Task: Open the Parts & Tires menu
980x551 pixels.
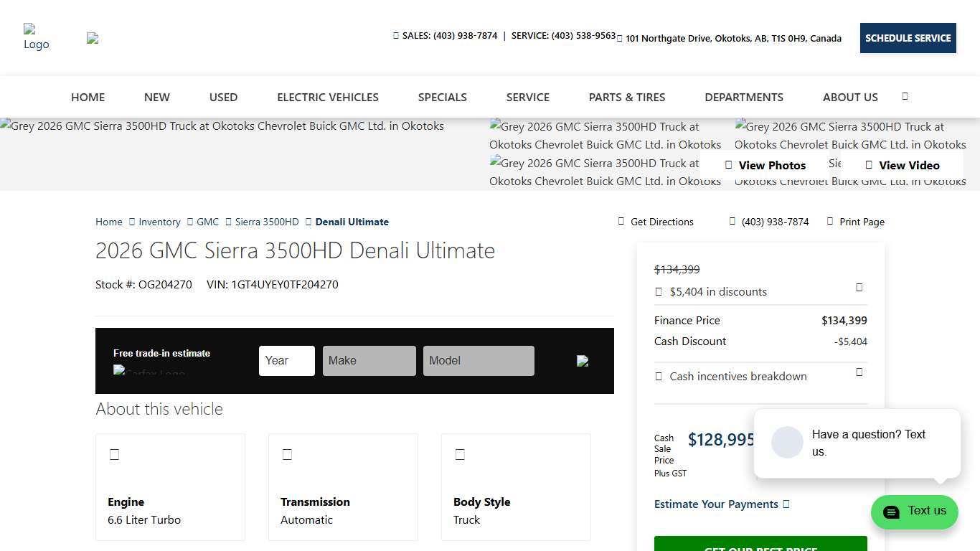Action: pos(627,97)
